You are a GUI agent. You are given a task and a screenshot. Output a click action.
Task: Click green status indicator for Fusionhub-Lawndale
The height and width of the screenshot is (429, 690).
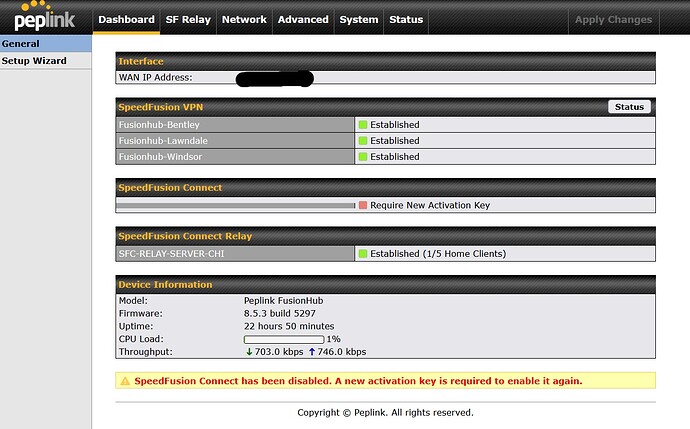pos(363,141)
